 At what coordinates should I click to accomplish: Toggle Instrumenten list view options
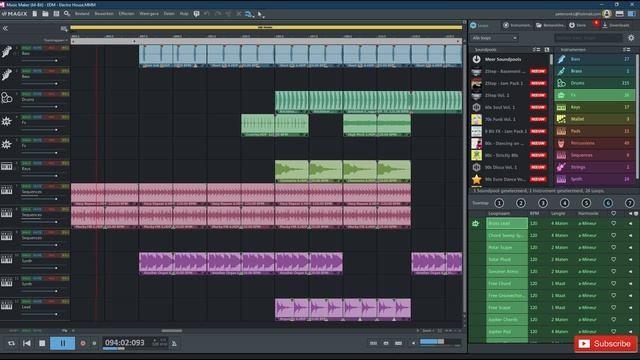point(626,50)
